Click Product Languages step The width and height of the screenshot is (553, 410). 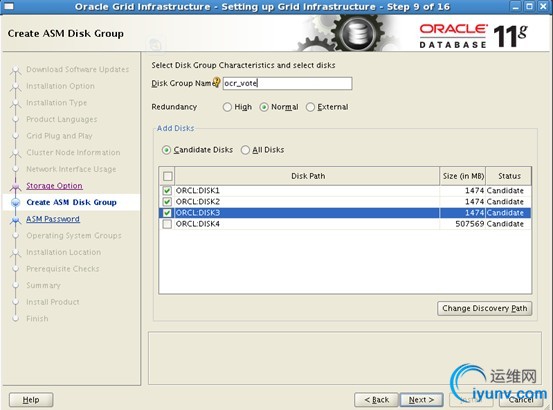click(62, 119)
